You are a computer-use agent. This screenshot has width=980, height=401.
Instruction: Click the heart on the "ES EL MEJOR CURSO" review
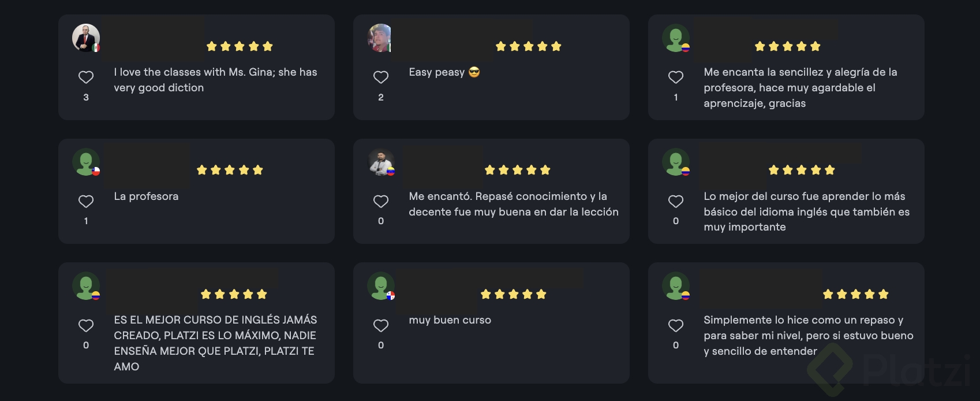click(x=86, y=325)
